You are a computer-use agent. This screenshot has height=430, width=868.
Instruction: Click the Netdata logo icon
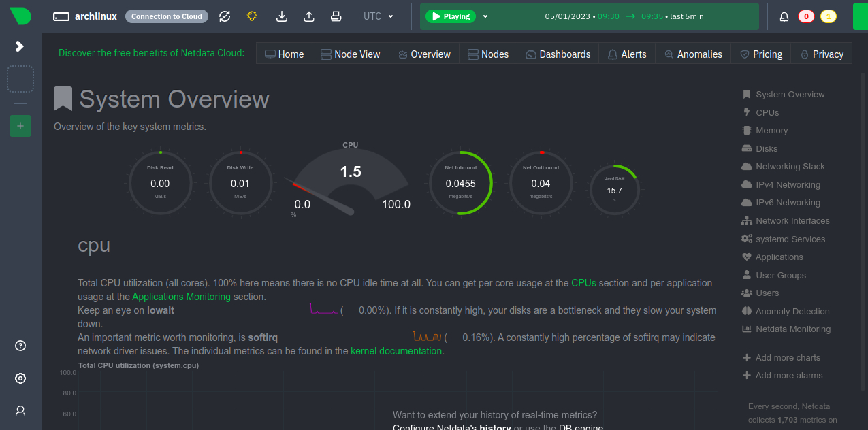20,16
